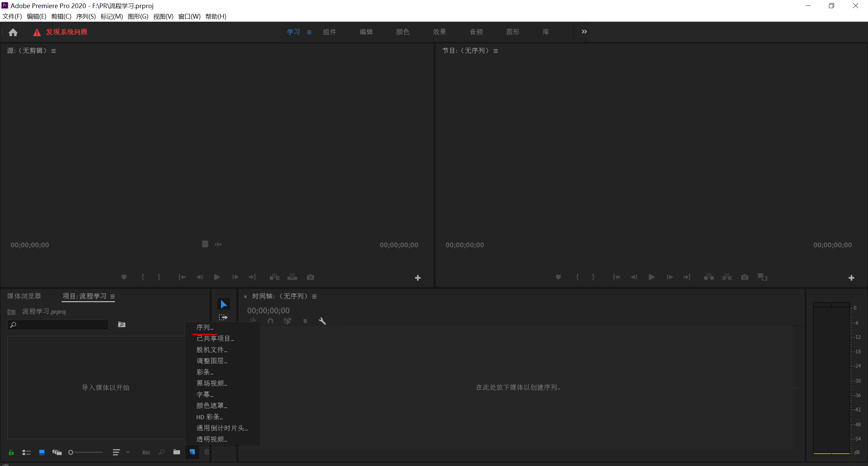Screen dimensions: 868x466
Task: Choose 序列... from the new item menu
Action: 222,328
